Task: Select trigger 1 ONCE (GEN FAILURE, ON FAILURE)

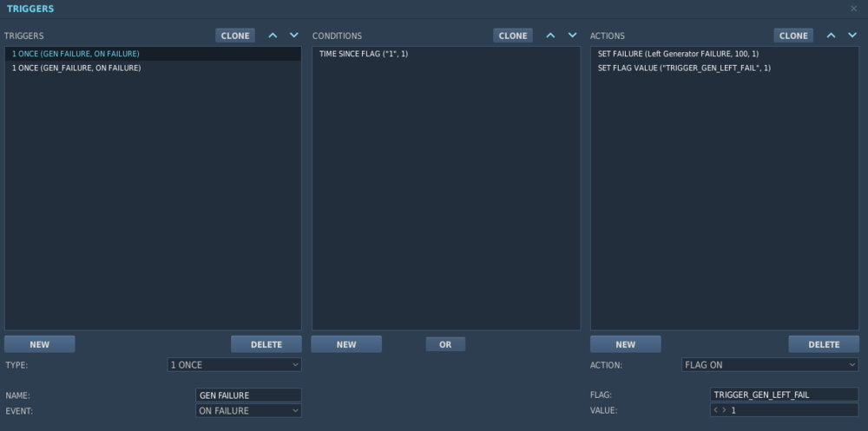Action: tap(153, 54)
